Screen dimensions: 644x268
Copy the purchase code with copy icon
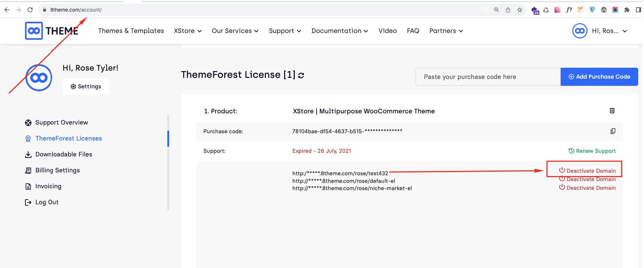[x=613, y=131]
